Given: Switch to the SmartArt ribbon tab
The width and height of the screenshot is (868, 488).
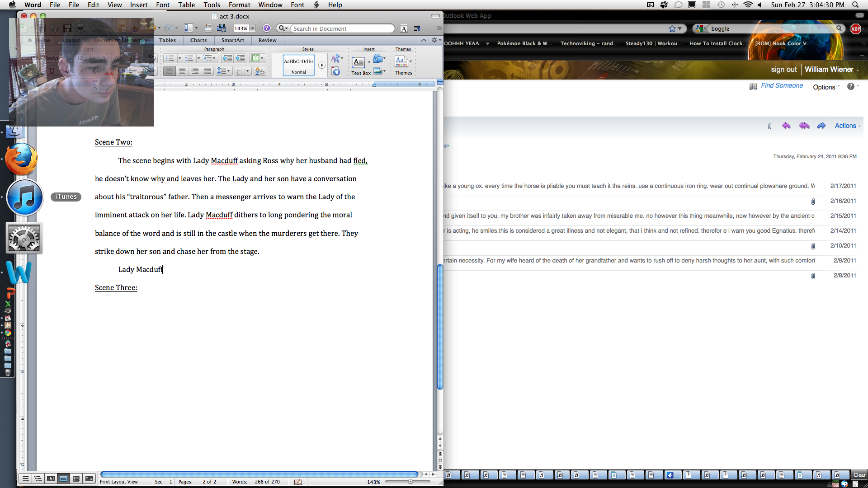Looking at the screenshot, I should [x=232, y=40].
